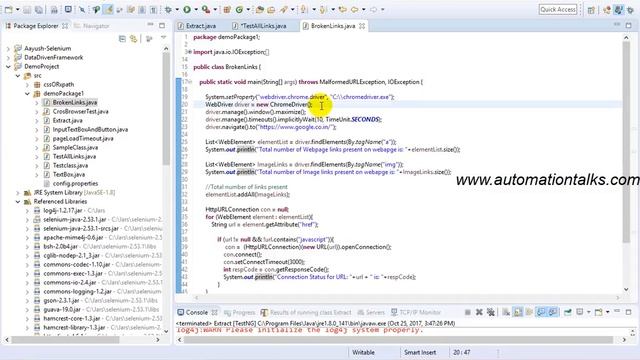Toggle Scroll Lock in the Console
This screenshot has width=640, height=360.
tap(518, 312)
